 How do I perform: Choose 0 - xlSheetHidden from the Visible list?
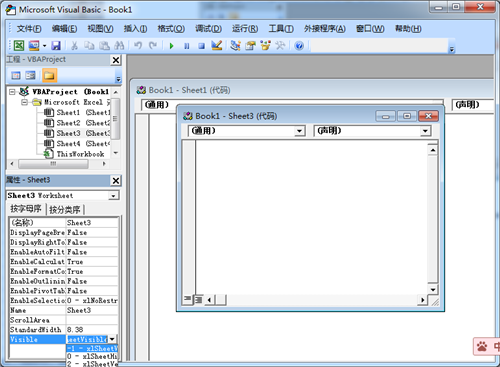coord(92,356)
